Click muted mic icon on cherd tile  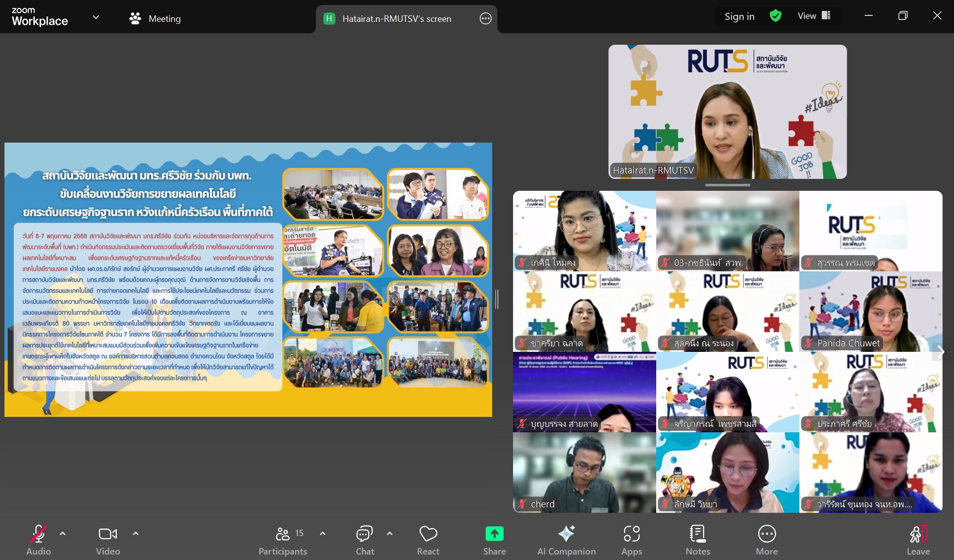521,504
